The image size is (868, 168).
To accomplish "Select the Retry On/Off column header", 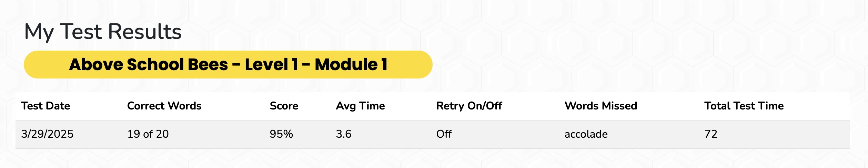I will pyautogui.click(x=469, y=106).
